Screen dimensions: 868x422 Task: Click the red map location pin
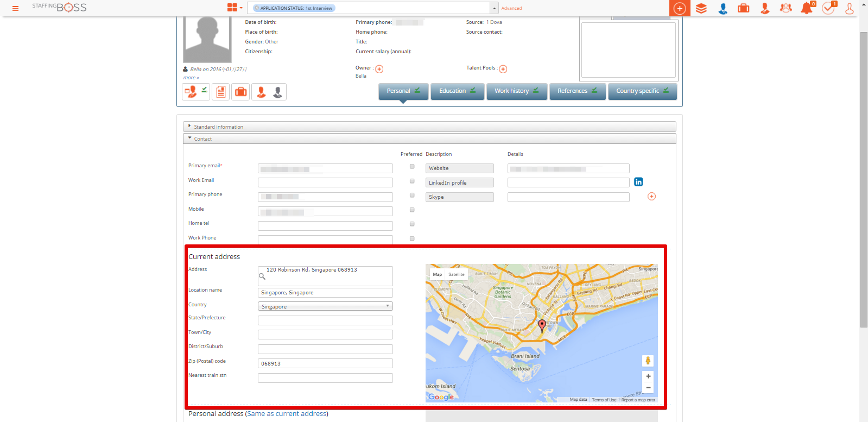pos(542,326)
